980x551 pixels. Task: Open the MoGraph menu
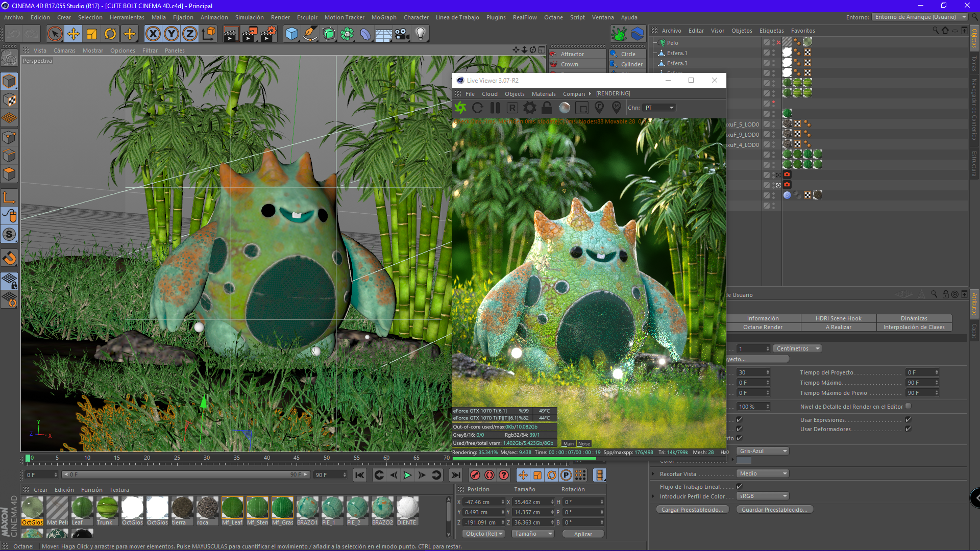[384, 17]
